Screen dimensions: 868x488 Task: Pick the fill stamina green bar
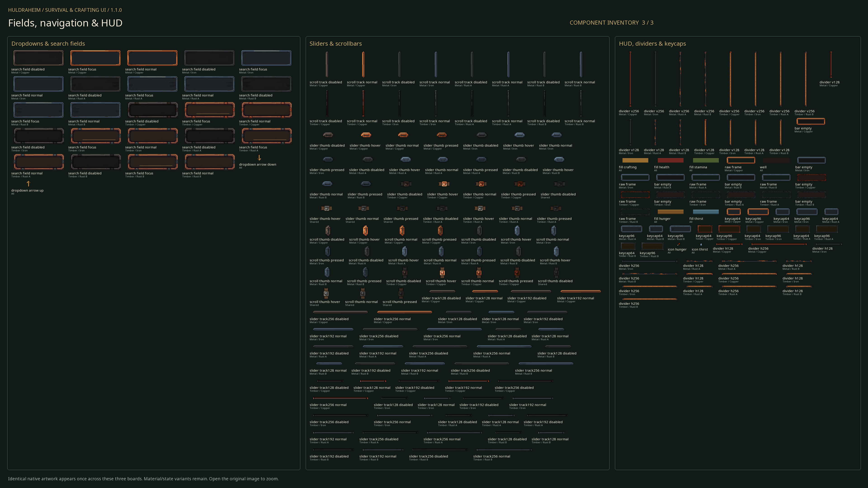705,160
